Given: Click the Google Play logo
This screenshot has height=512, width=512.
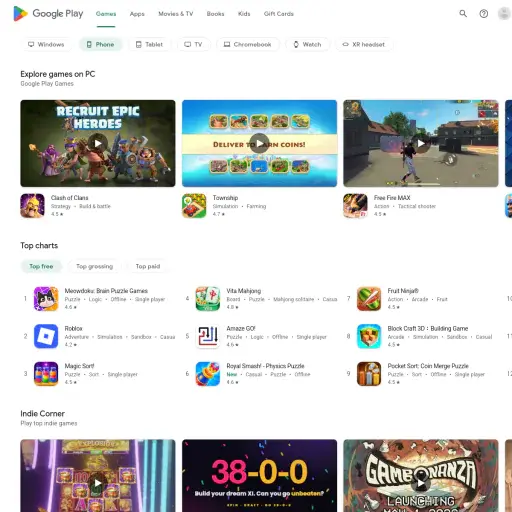Looking at the screenshot, I should point(48,14).
